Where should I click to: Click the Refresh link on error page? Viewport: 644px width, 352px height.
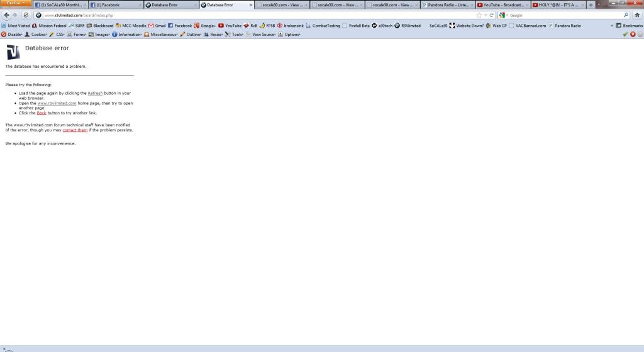[95, 93]
